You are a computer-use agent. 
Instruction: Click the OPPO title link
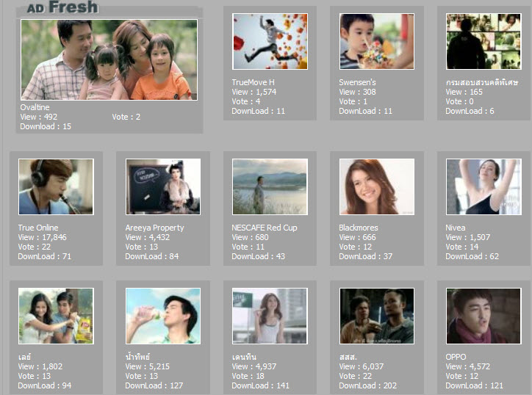click(x=456, y=357)
